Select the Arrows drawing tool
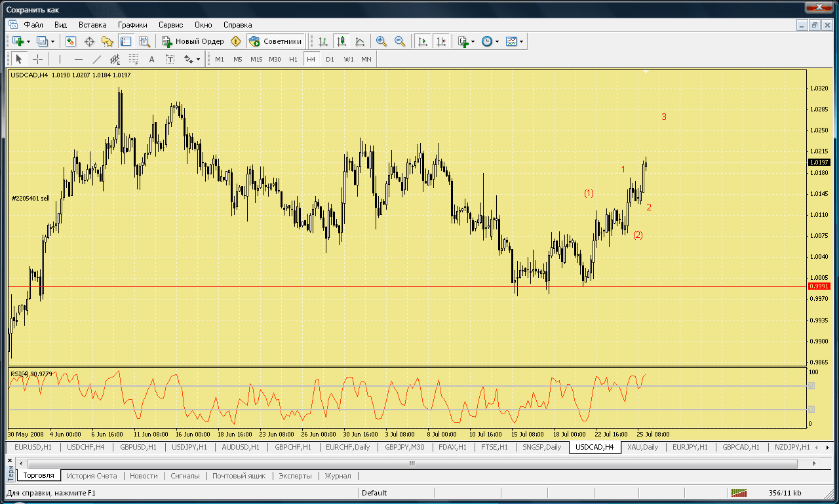 [x=188, y=59]
